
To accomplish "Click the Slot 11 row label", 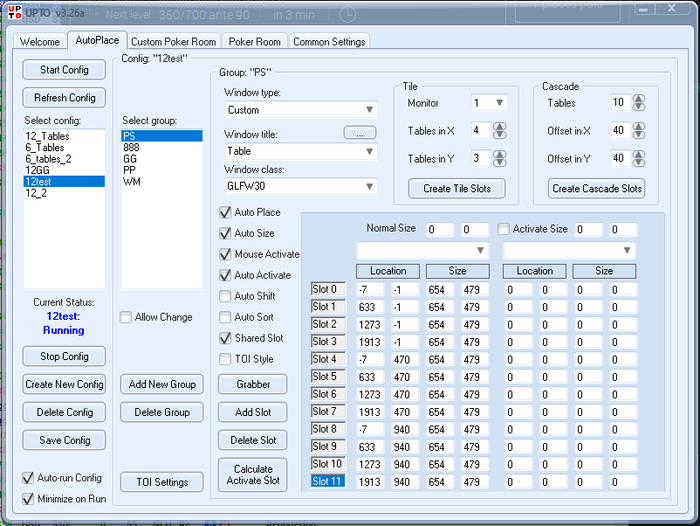I will [x=327, y=481].
